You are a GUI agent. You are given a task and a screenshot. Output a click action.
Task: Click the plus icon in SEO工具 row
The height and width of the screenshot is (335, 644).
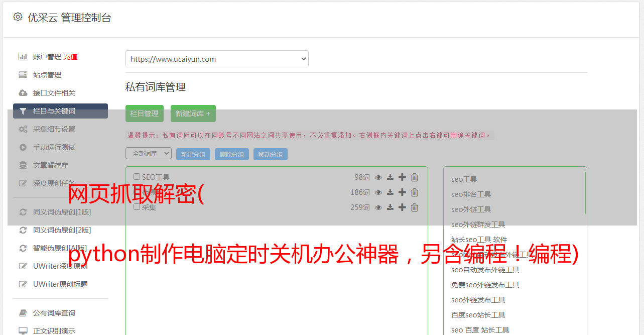coord(402,177)
